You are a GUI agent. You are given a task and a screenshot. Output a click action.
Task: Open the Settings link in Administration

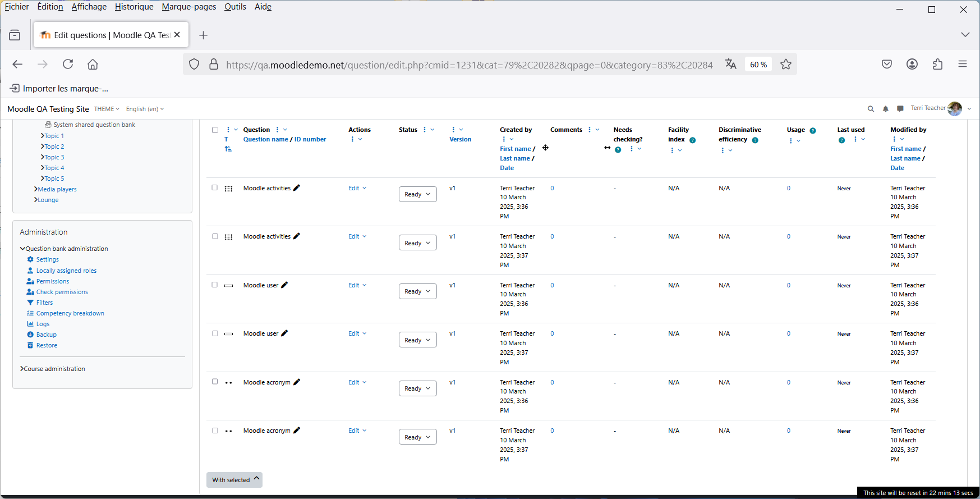48,259
